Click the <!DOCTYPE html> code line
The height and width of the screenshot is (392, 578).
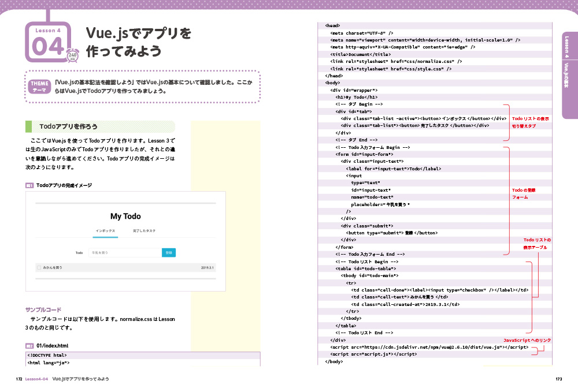pos(47,356)
